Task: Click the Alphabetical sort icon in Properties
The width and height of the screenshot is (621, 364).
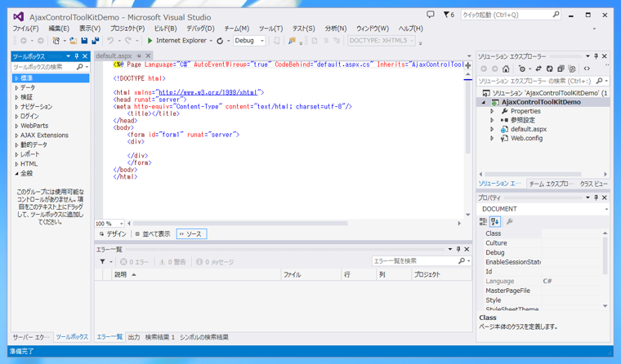Action: (494, 221)
